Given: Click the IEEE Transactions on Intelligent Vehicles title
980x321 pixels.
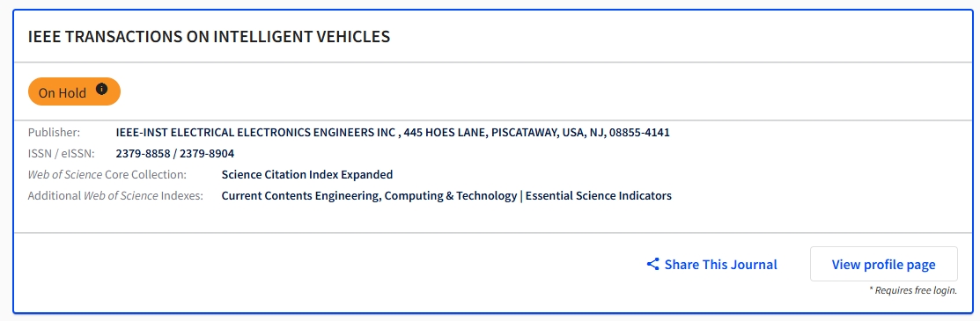Looking at the screenshot, I should point(209,36).
